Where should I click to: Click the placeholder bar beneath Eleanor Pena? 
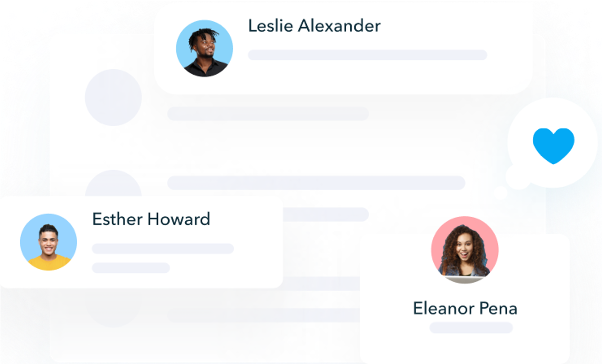coord(471,327)
